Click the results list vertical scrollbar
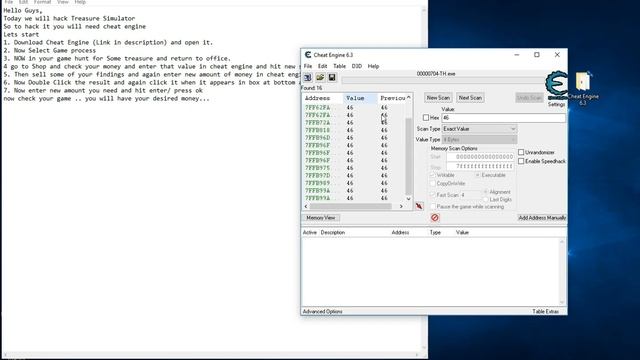640x360 pixels. coord(409,156)
